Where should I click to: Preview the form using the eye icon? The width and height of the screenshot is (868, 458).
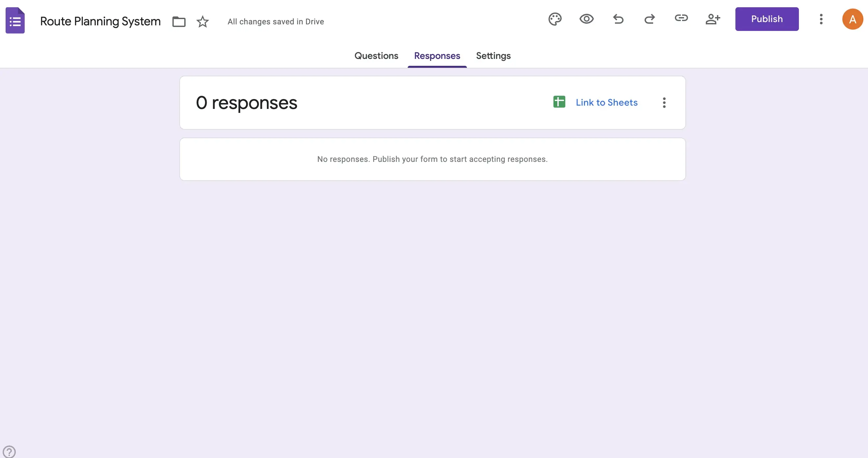click(x=586, y=19)
